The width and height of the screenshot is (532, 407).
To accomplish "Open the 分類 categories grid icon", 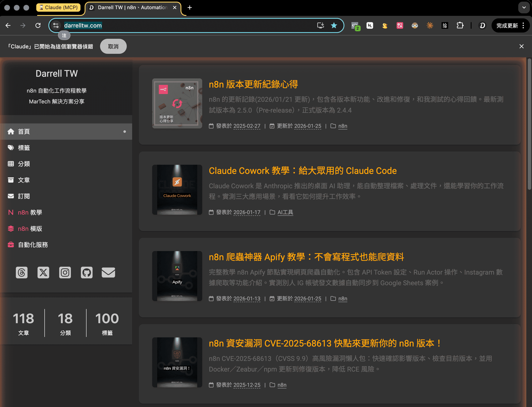I will 11,164.
